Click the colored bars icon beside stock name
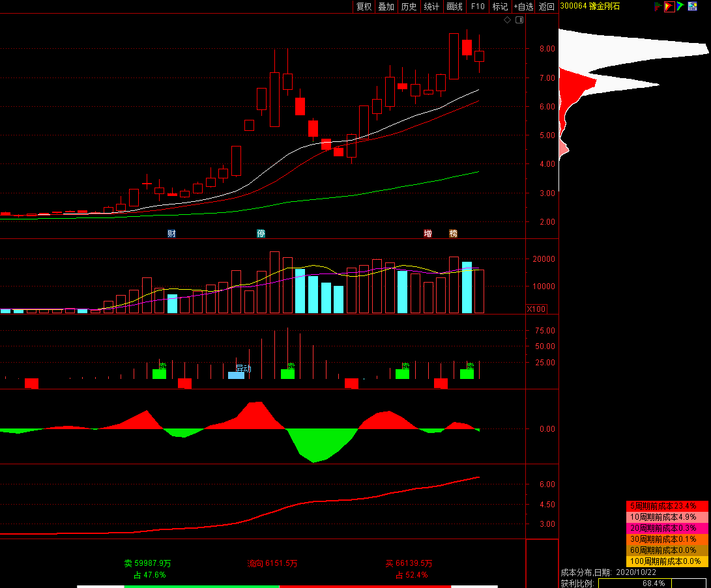711x588 pixels. (658, 7)
